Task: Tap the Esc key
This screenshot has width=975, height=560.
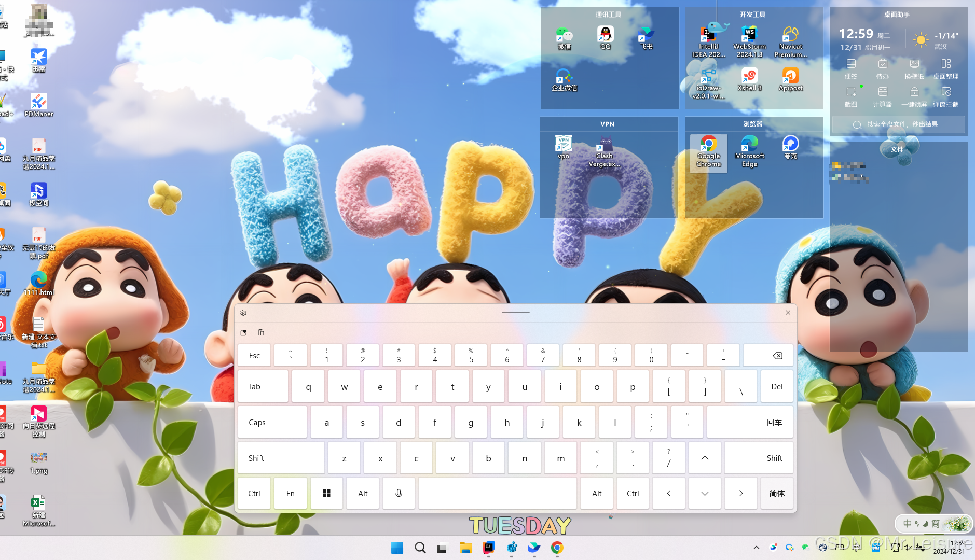Action: [254, 355]
